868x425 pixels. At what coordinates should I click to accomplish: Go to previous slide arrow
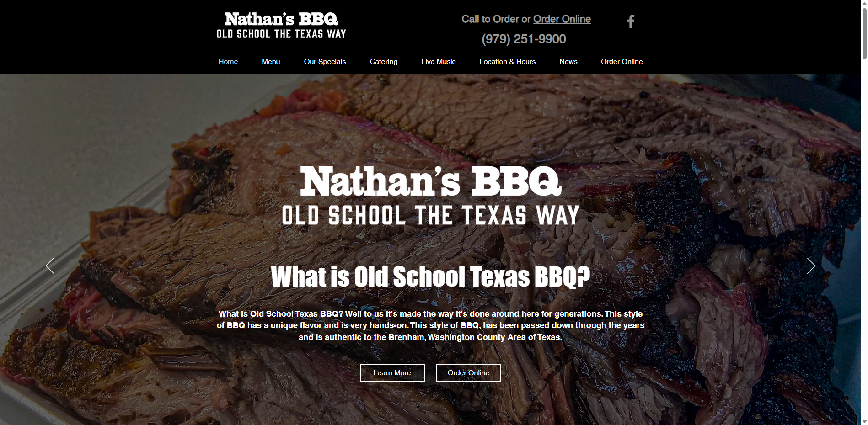pyautogui.click(x=50, y=266)
